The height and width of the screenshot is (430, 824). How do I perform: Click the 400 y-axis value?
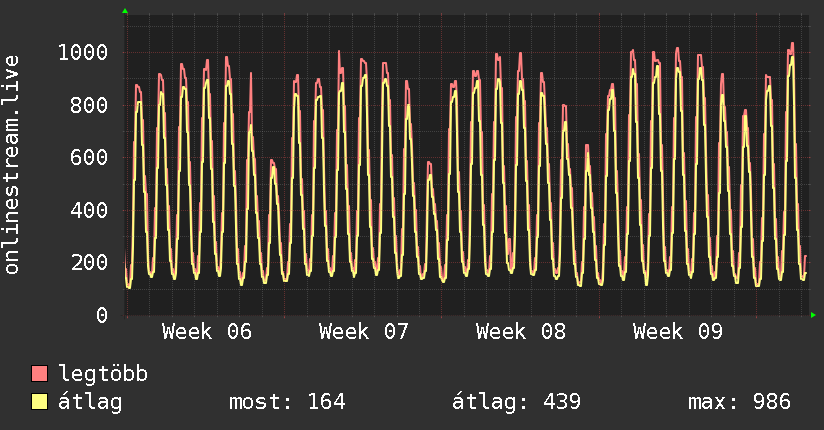click(x=89, y=210)
